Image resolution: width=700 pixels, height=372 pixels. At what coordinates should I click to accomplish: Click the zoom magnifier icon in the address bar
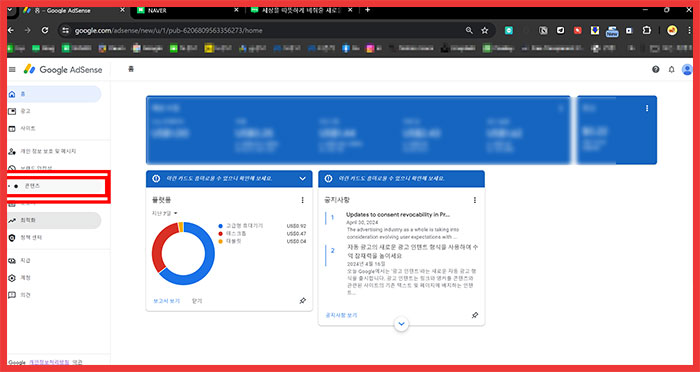(x=469, y=30)
